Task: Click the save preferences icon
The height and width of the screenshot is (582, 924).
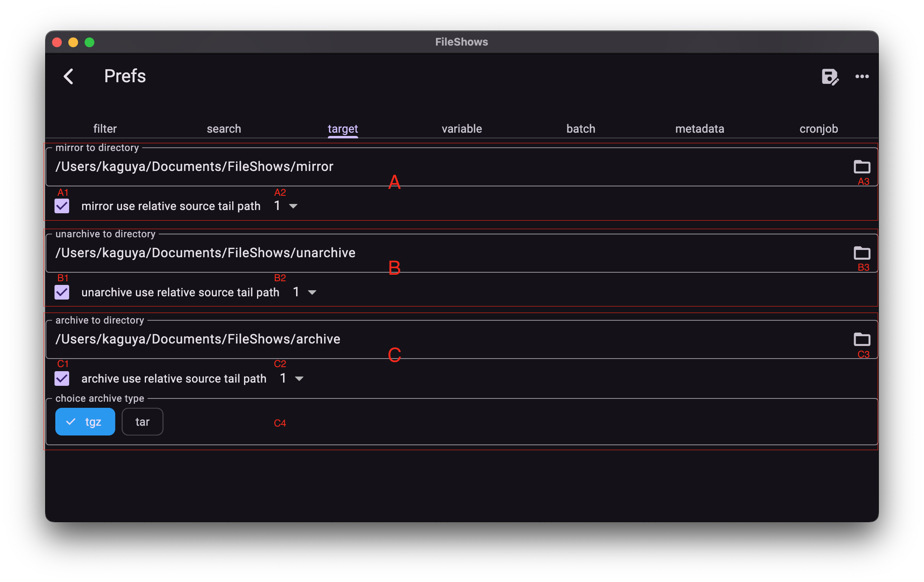Action: 829,77
